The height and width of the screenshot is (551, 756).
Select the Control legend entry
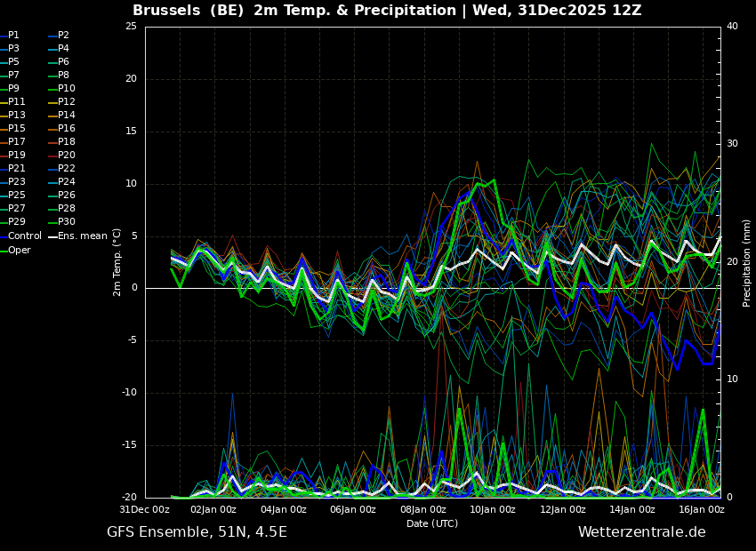[20, 236]
